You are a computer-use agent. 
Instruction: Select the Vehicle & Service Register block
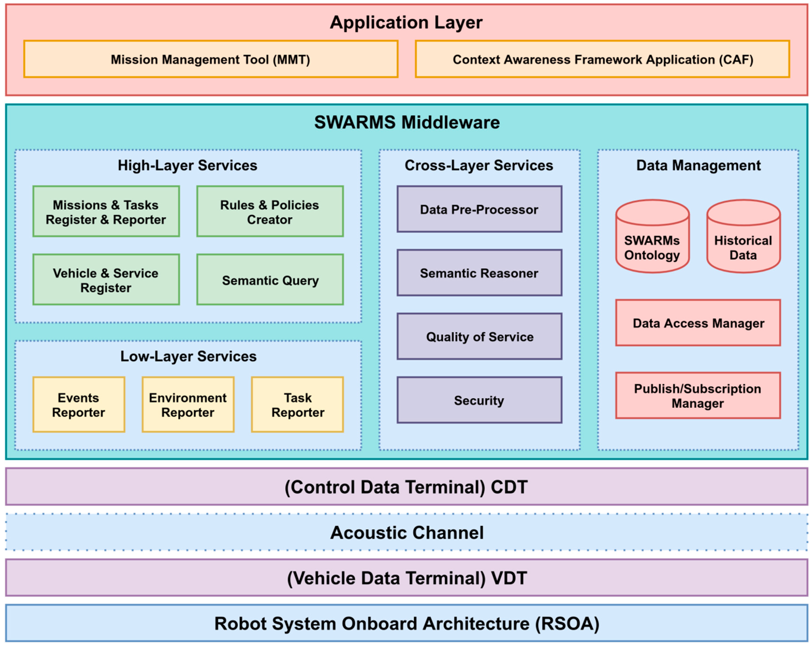(x=106, y=279)
